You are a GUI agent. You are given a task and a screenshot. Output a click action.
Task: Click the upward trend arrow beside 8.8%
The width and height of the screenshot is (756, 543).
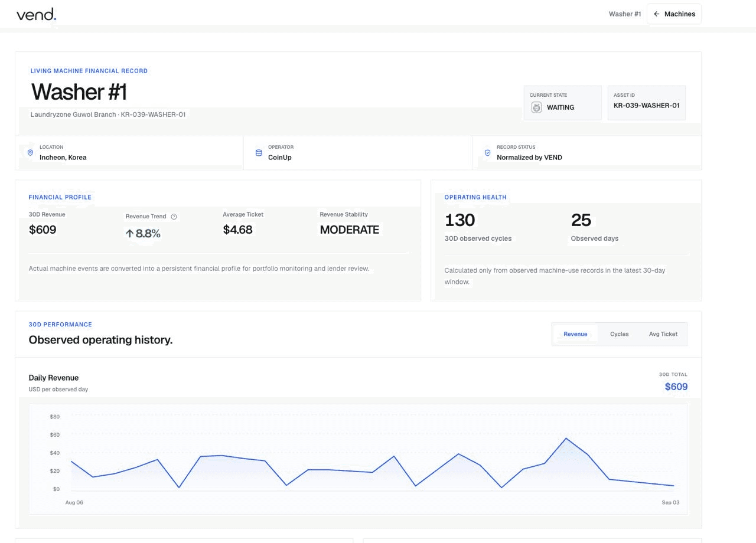pyautogui.click(x=130, y=234)
